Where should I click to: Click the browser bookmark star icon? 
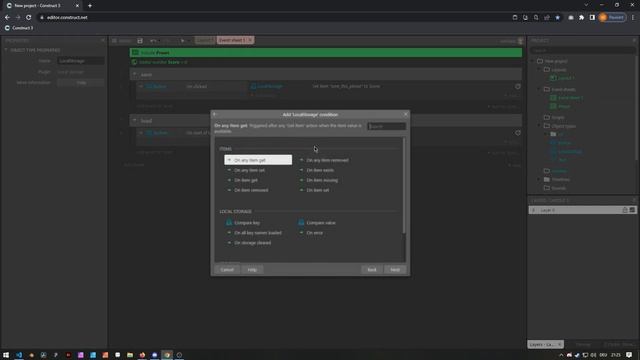[558, 18]
